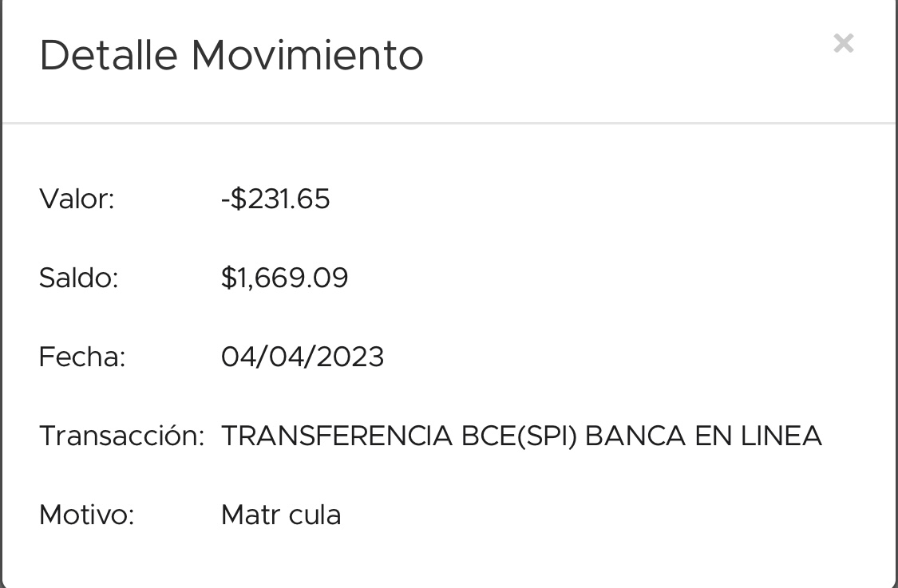Select the $1,669.09 balance value
Image resolution: width=898 pixels, height=588 pixels.
284,278
